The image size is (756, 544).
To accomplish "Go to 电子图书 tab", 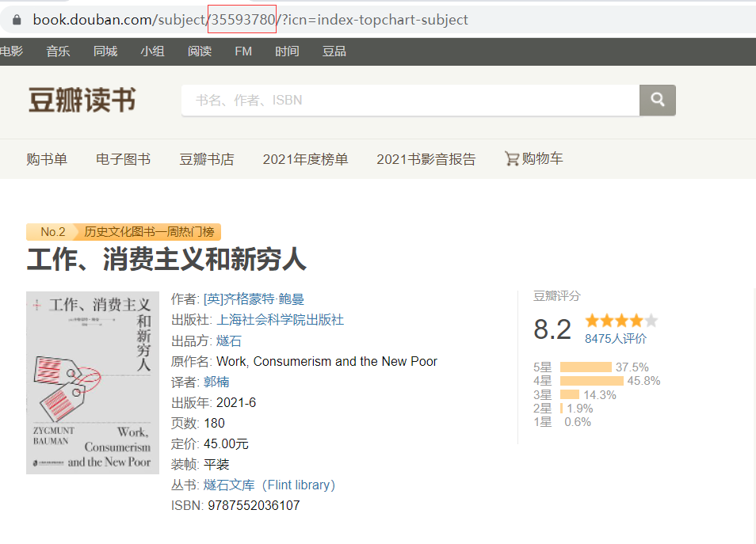I will point(124,159).
